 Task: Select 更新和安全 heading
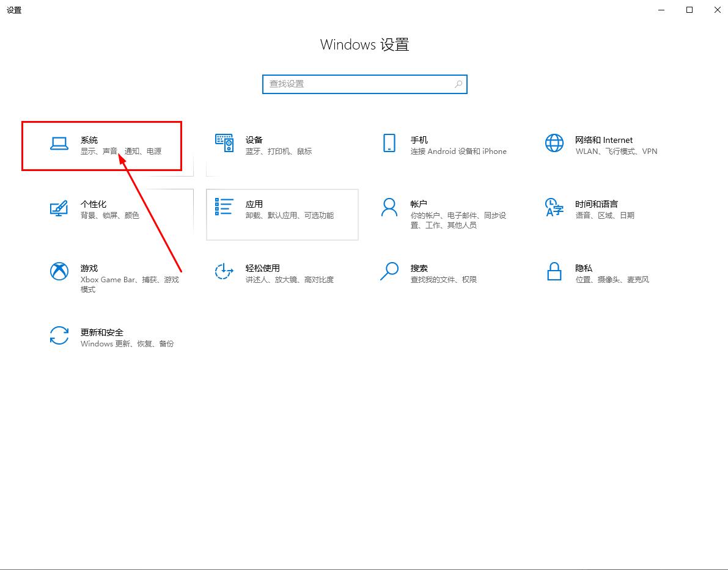(101, 332)
